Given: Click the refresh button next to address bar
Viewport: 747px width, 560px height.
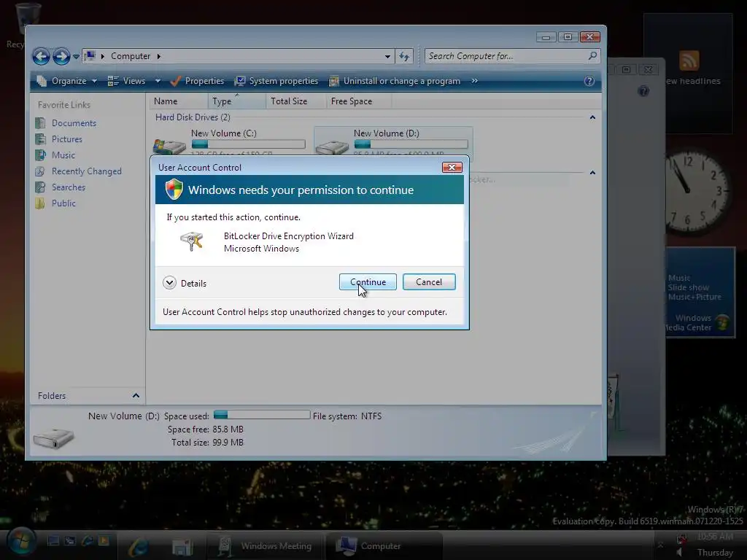Looking at the screenshot, I should [404, 56].
